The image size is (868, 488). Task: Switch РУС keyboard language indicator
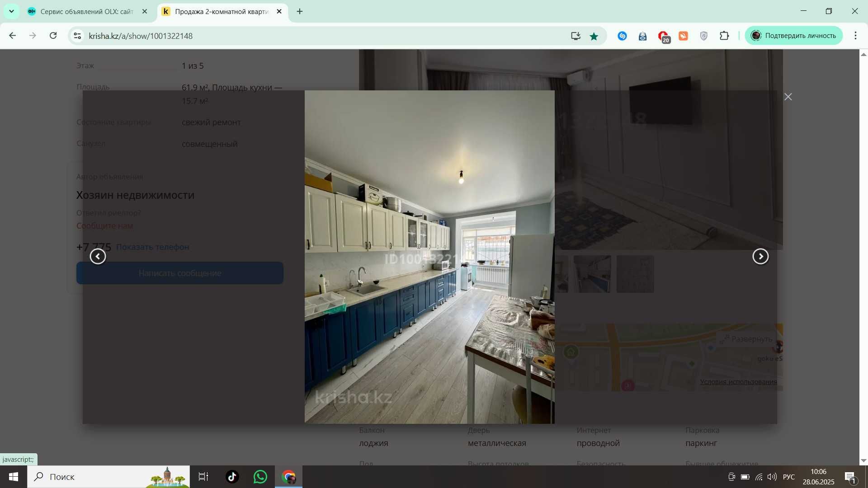tap(789, 477)
